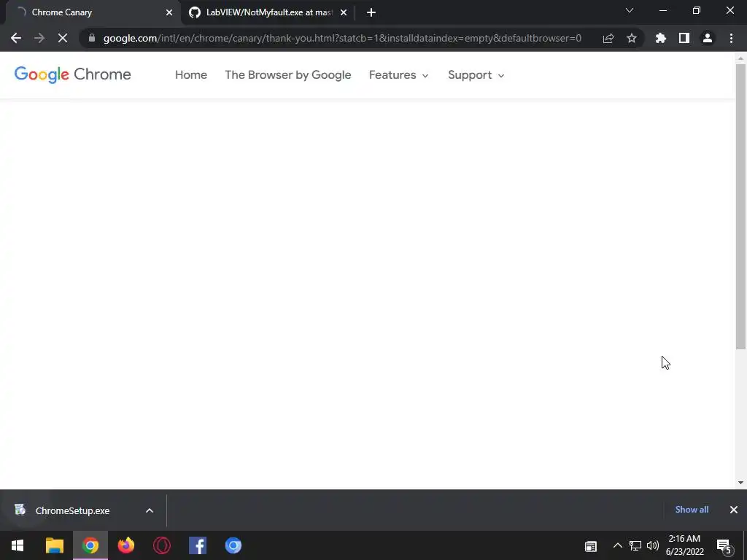Share this page via the share icon
The image size is (747, 560).
tap(608, 38)
